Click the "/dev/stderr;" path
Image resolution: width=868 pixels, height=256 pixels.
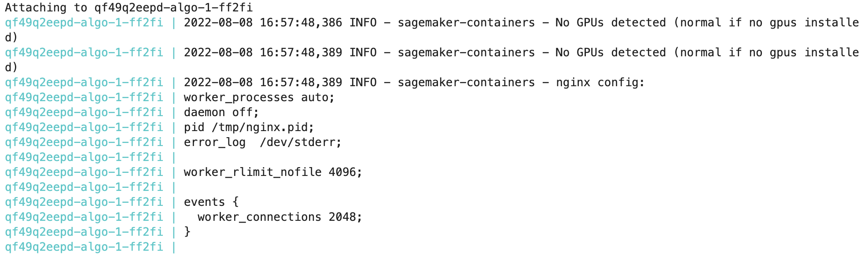click(301, 142)
